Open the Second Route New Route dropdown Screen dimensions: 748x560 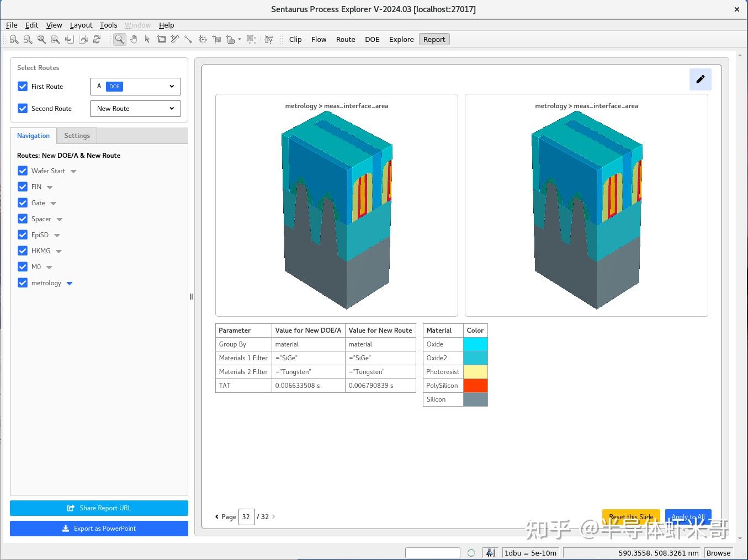point(135,109)
